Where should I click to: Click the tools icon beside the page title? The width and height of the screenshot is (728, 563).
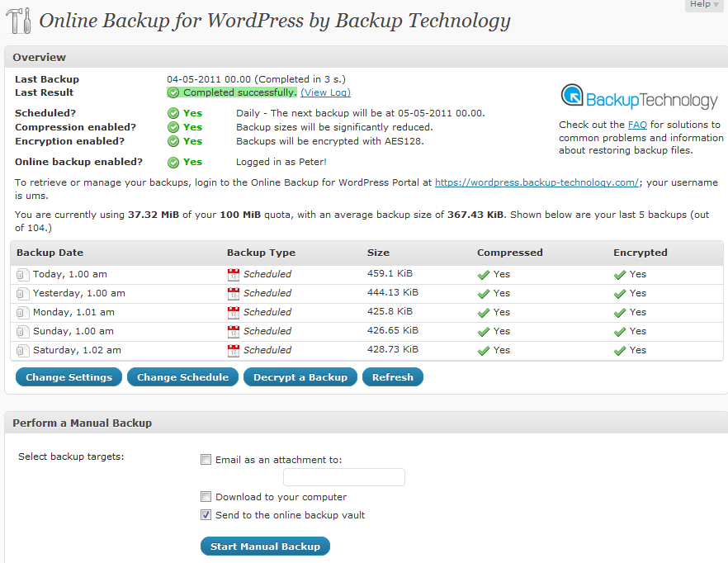pos(19,21)
